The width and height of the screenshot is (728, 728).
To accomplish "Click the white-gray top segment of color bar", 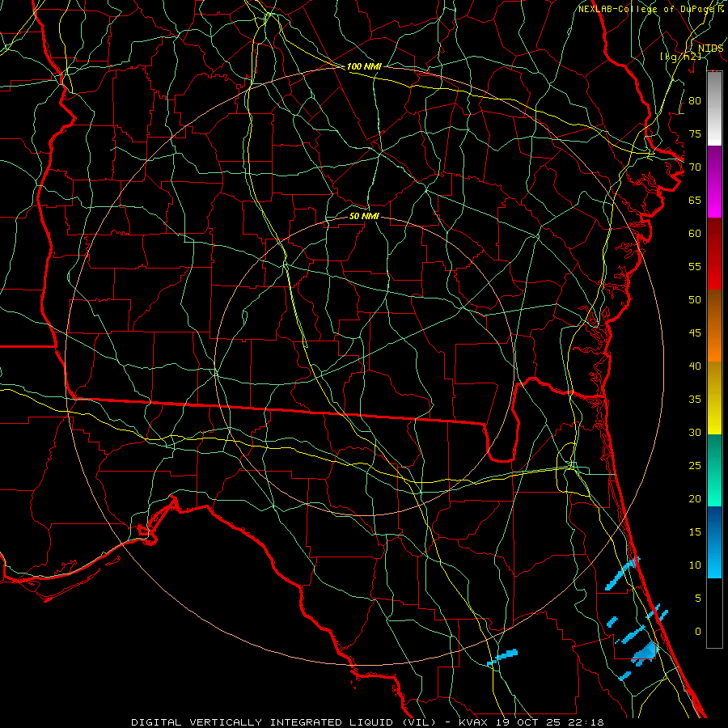I will pyautogui.click(x=714, y=108).
